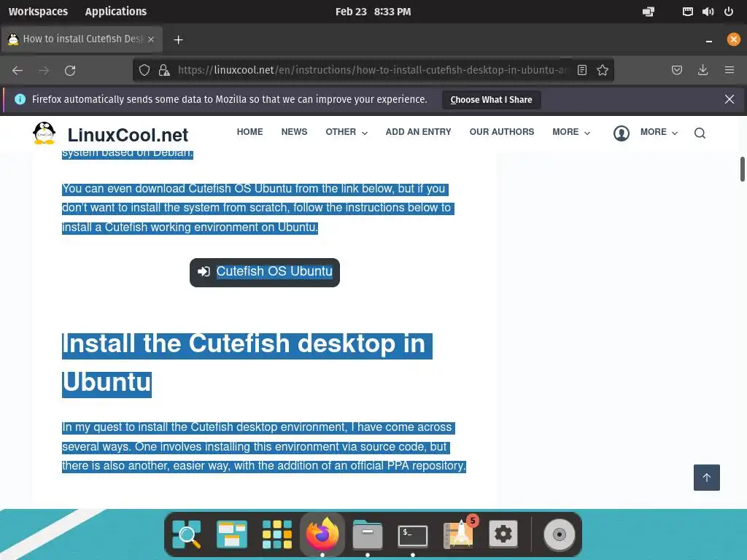Toggle reader view icon in address bar
Screen dimensions: 747x560
coord(581,71)
